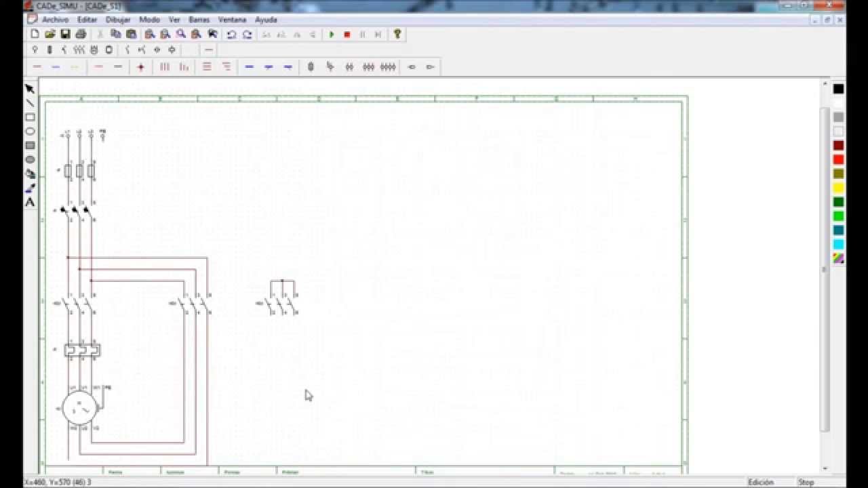Click the magnifying glass zoom icon

[x=181, y=34]
